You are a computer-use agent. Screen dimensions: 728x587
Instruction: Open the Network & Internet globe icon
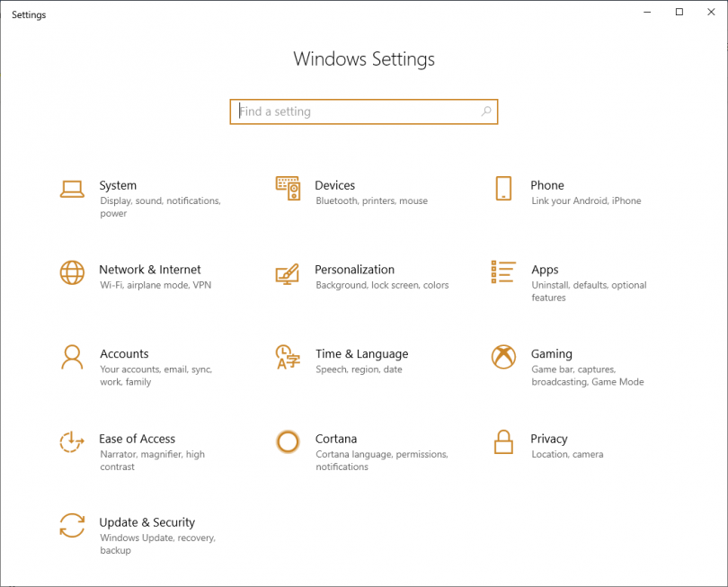coord(72,274)
